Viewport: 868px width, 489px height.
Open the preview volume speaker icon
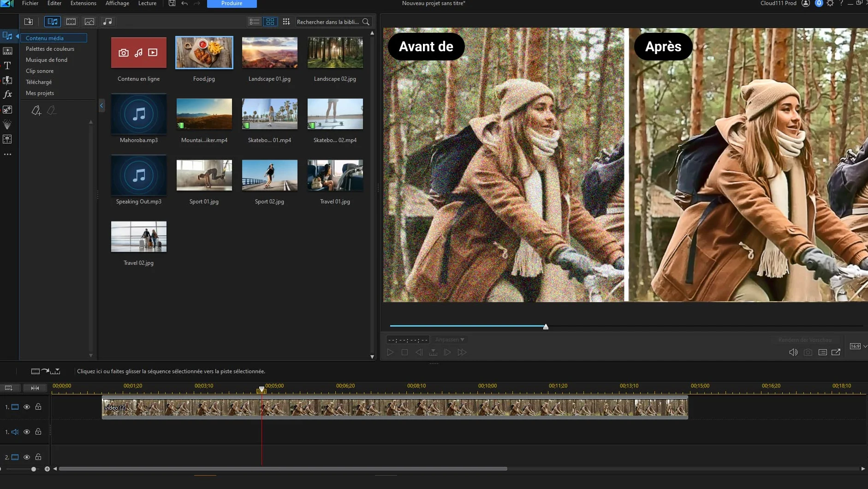793,352
